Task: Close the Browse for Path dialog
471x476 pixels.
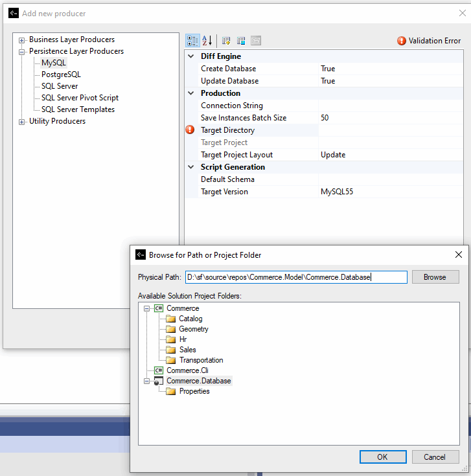Action: click(459, 255)
